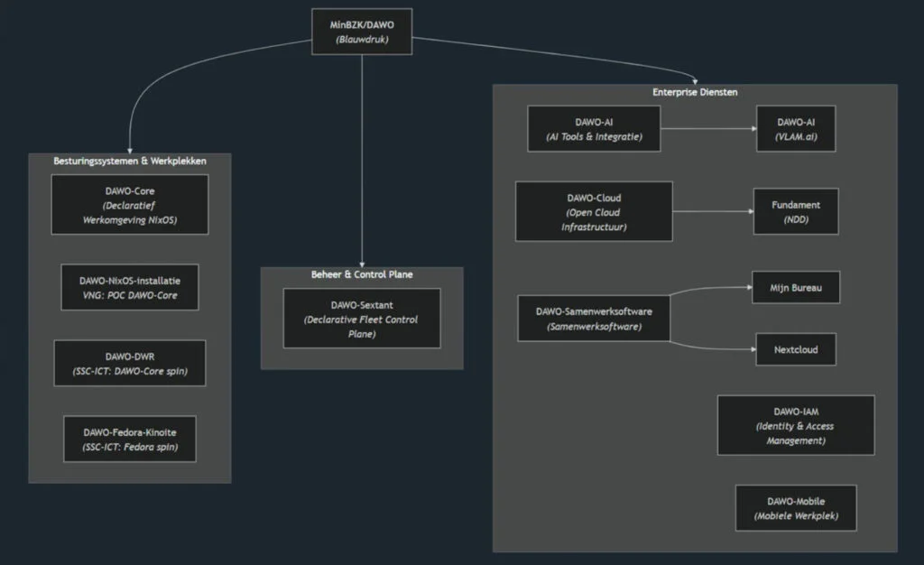The width and height of the screenshot is (924, 565).
Task: Select the Fundament (NDD) node
Action: [796, 211]
